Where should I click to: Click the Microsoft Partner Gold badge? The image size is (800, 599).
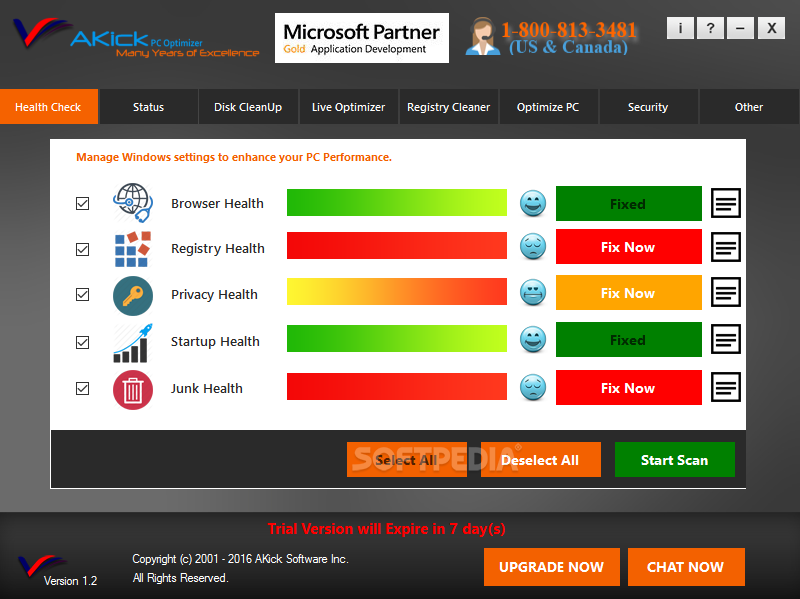click(362, 38)
